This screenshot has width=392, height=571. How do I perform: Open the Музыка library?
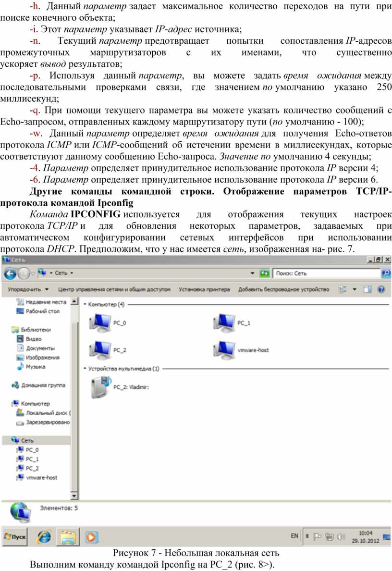[31, 367]
